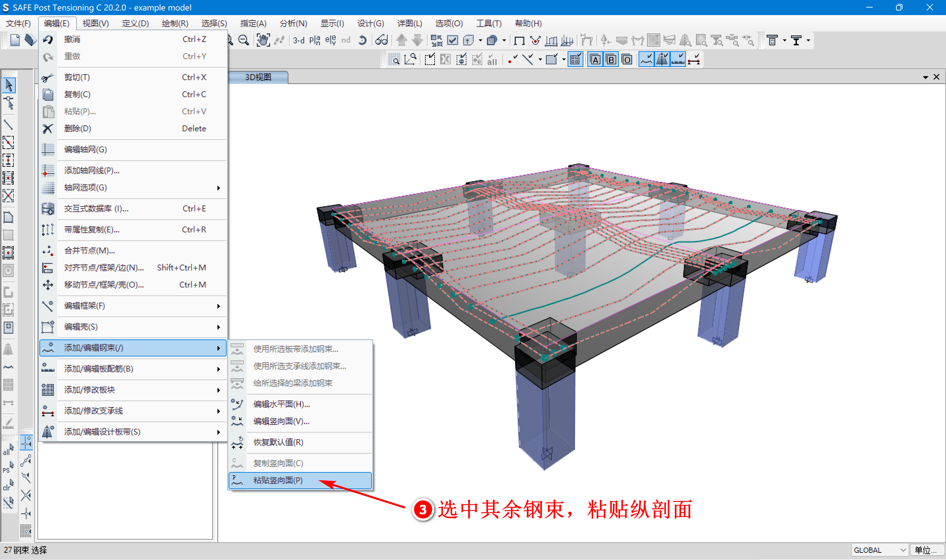Open the GLOBAL coordinate system dropdown
Viewport: 946px width, 560px height.
[x=880, y=550]
